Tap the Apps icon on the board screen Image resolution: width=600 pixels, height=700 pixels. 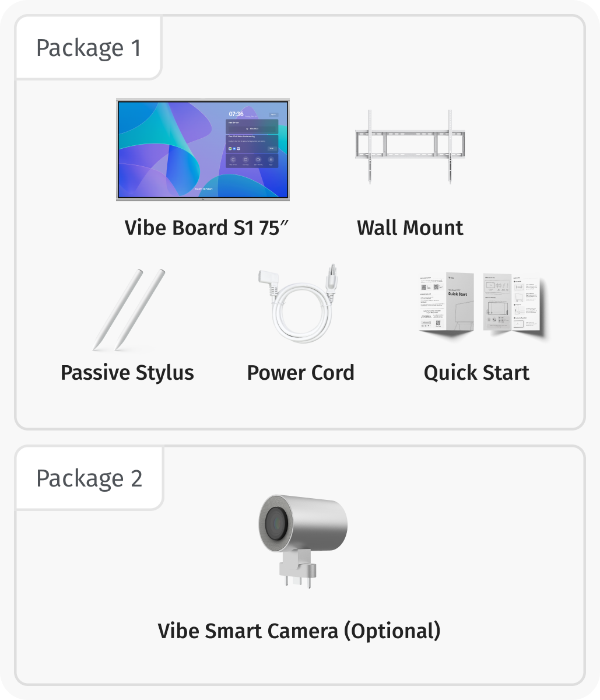tap(271, 160)
